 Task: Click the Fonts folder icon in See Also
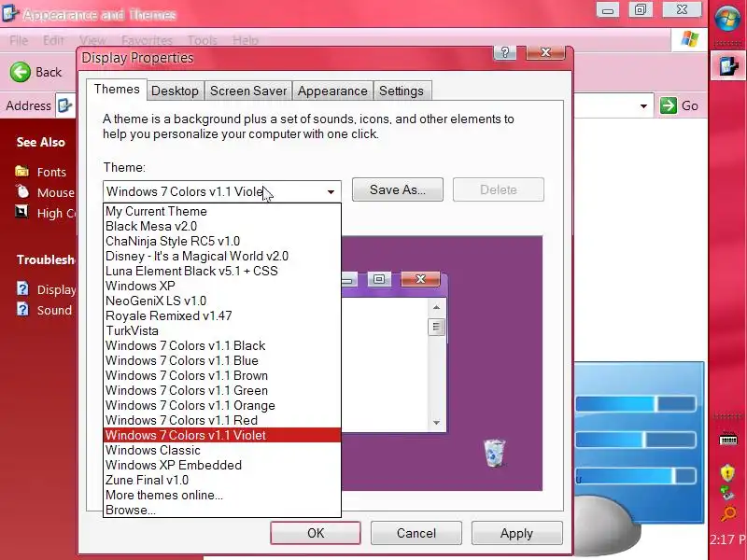click(x=21, y=171)
